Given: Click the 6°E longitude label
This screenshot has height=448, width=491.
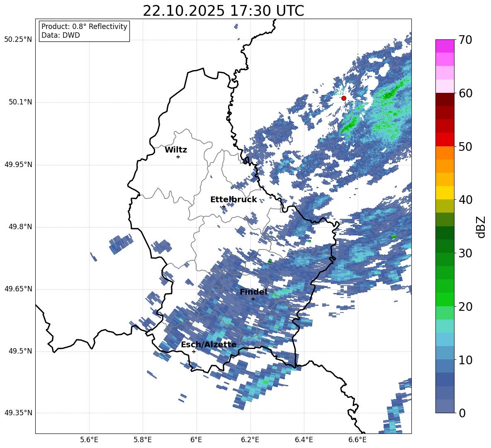Looking at the screenshot, I should click(x=196, y=440).
